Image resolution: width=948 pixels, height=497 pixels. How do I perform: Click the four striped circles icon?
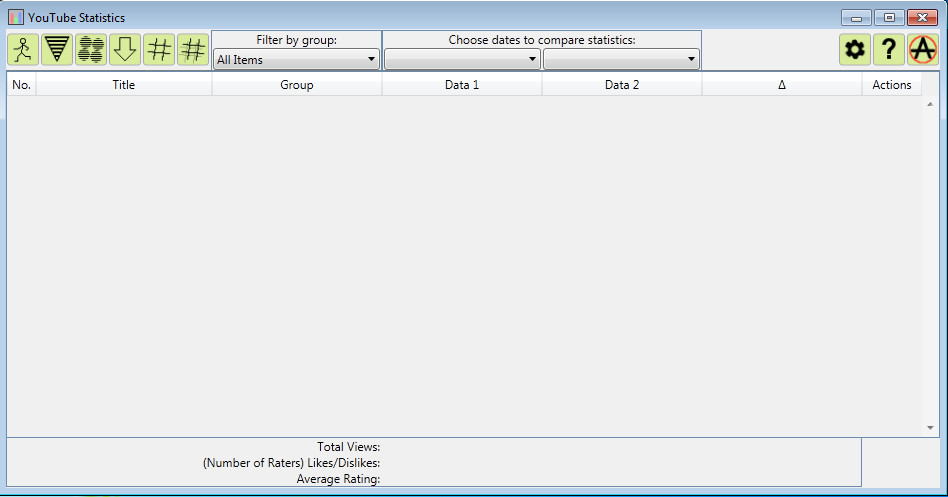pos(91,50)
